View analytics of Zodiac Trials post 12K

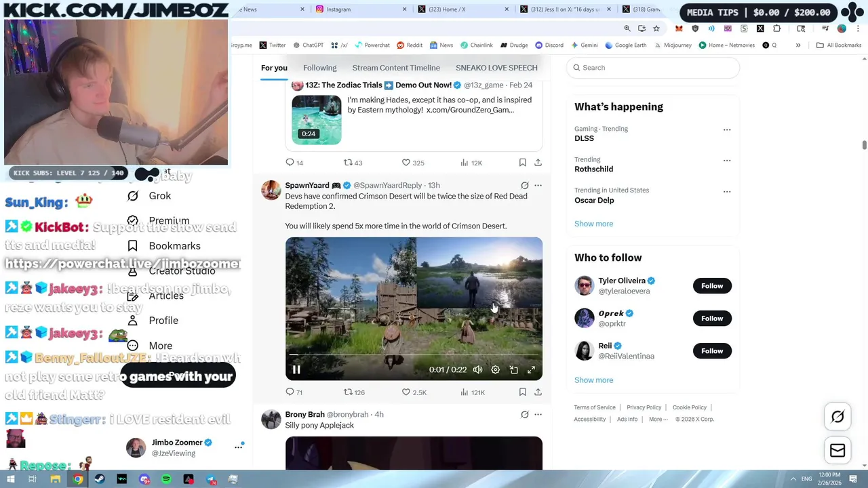pyautogui.click(x=471, y=163)
